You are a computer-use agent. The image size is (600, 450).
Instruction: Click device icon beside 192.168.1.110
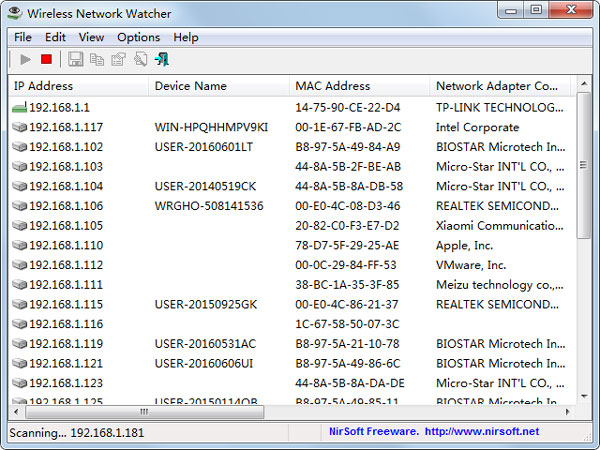[x=20, y=245]
